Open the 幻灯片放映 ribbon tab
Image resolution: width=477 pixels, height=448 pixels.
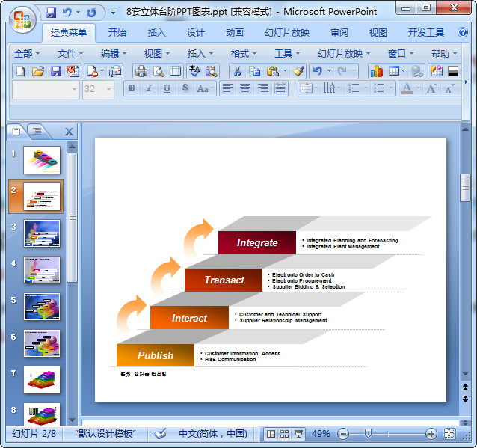pyautogui.click(x=286, y=33)
